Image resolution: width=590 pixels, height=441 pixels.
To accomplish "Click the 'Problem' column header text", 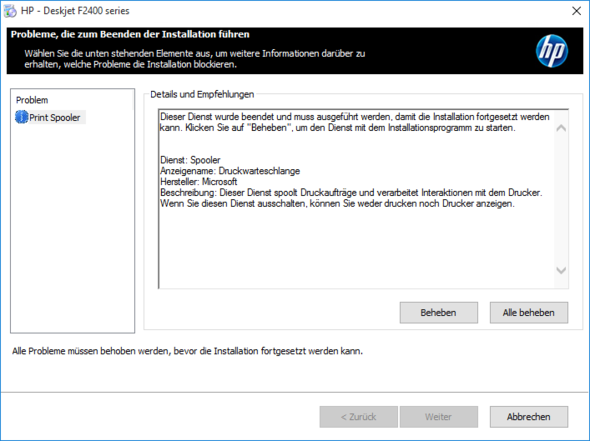I will click(32, 100).
